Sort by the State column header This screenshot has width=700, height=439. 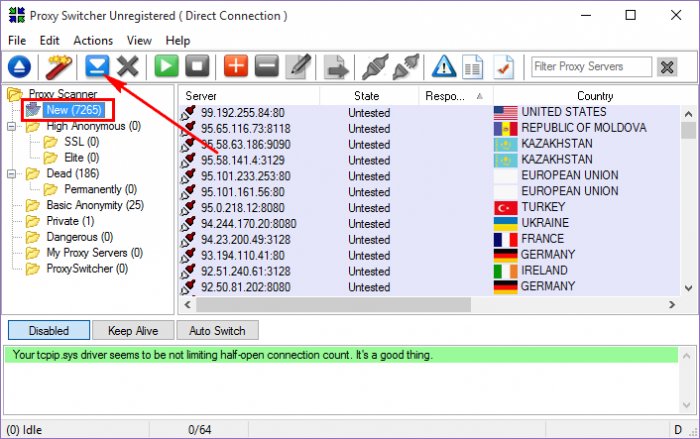(369, 96)
